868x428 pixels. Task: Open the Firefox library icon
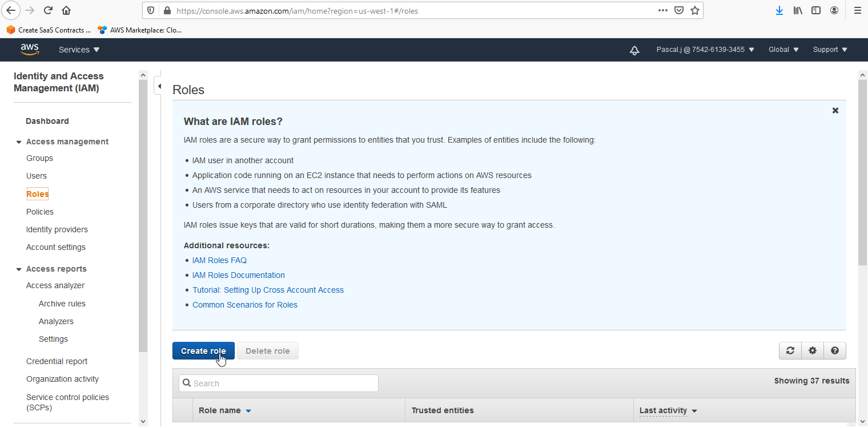click(x=798, y=10)
